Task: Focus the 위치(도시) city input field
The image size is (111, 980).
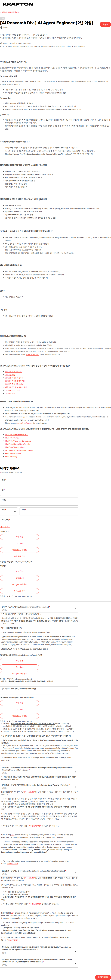Action: [x=39, y=521]
